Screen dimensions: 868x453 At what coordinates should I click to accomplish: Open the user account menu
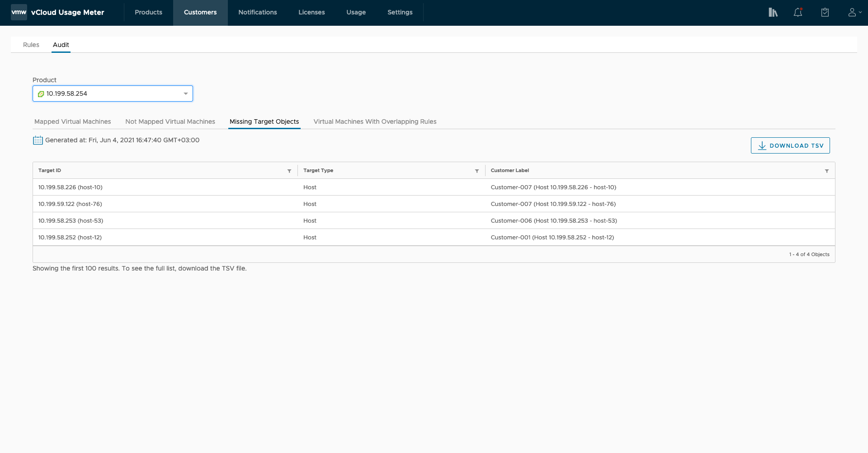(x=854, y=12)
